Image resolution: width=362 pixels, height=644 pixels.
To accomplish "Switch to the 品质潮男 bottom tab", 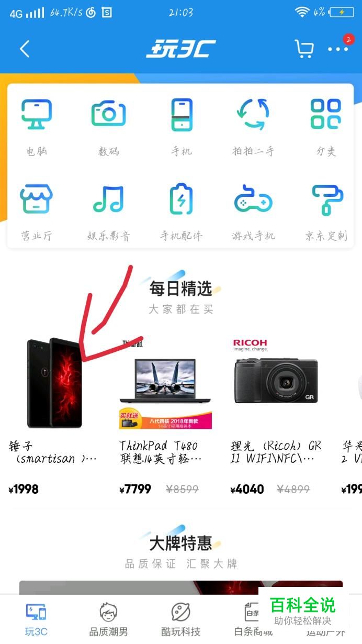I will (108, 619).
